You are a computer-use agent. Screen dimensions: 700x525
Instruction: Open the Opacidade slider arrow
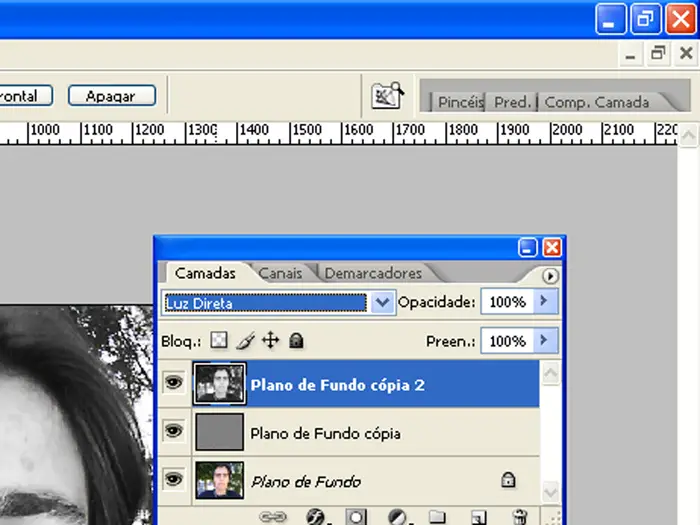coord(544,301)
